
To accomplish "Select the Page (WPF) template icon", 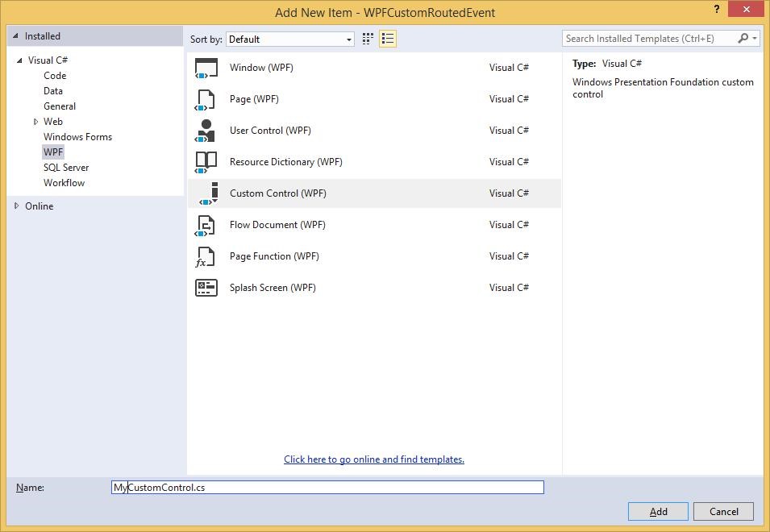I will [206, 99].
